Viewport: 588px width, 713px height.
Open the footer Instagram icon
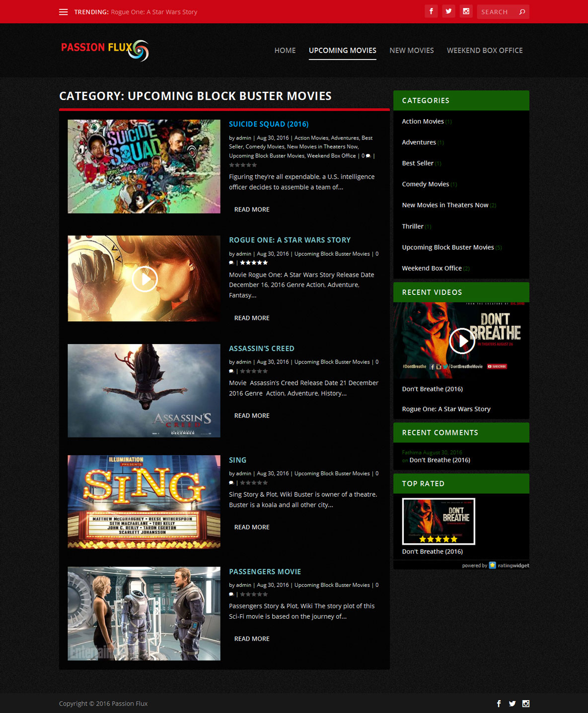tap(526, 704)
